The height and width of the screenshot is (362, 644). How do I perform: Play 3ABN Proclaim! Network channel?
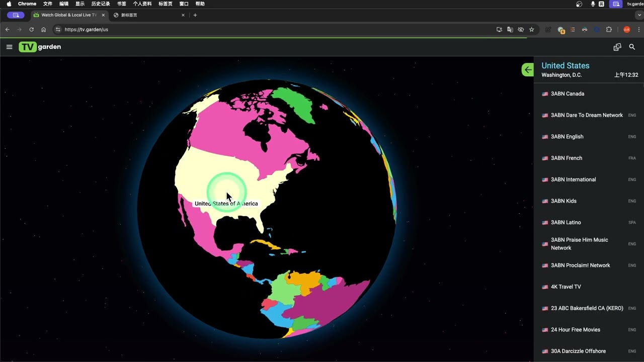[x=589, y=265]
